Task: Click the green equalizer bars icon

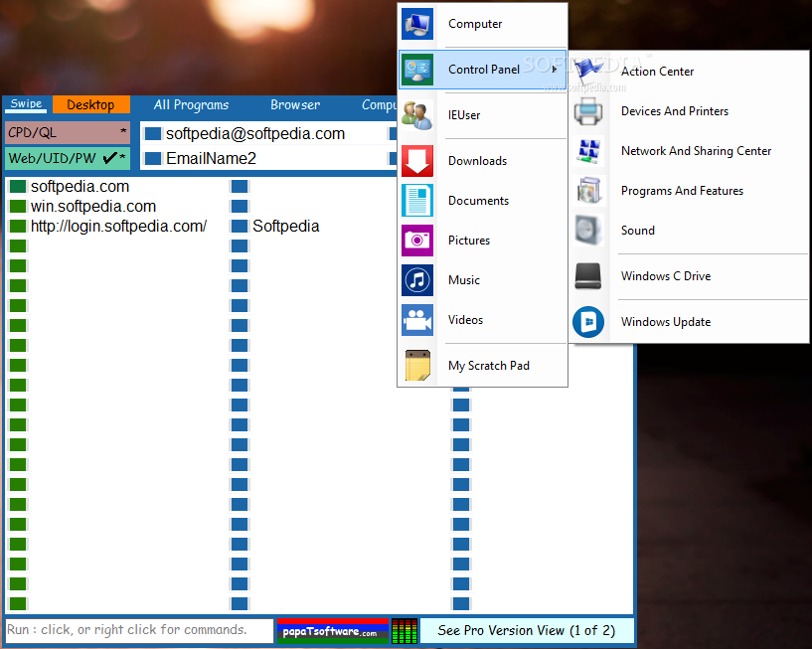Action: (x=405, y=631)
